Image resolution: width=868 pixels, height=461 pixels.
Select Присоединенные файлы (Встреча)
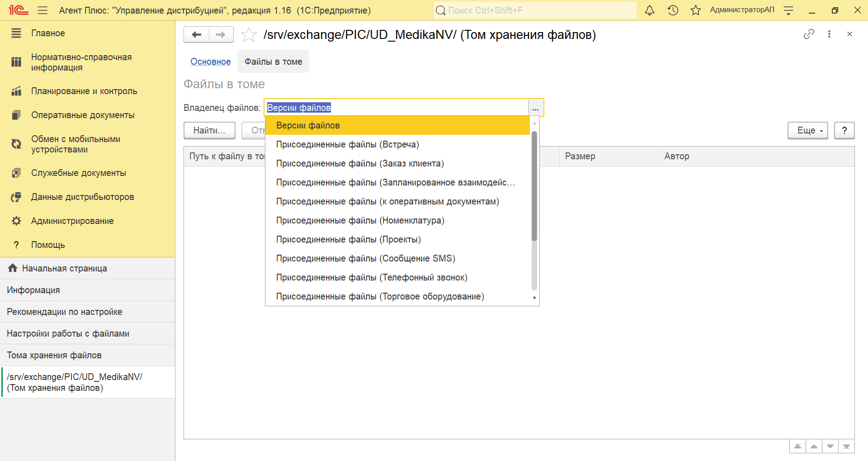[397, 144]
